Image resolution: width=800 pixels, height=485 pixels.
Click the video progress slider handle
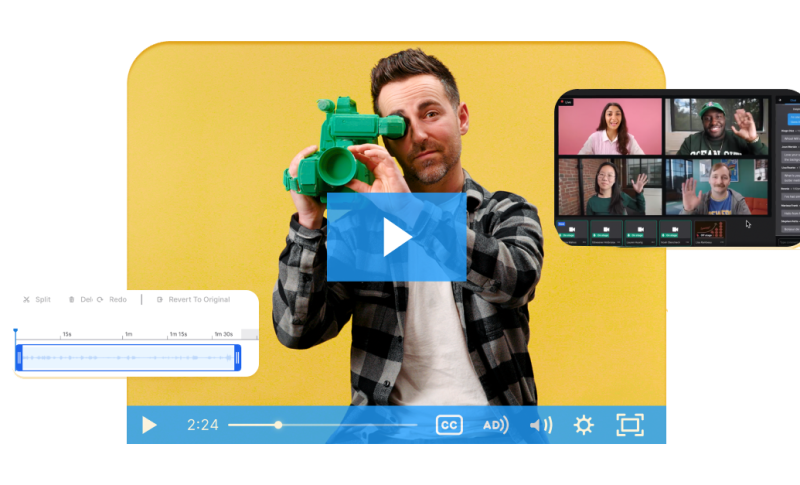point(278,425)
